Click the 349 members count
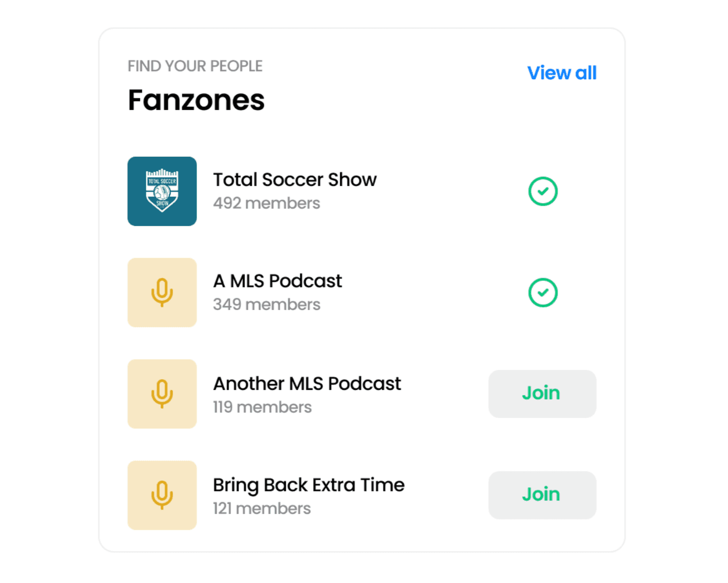 coord(266,305)
